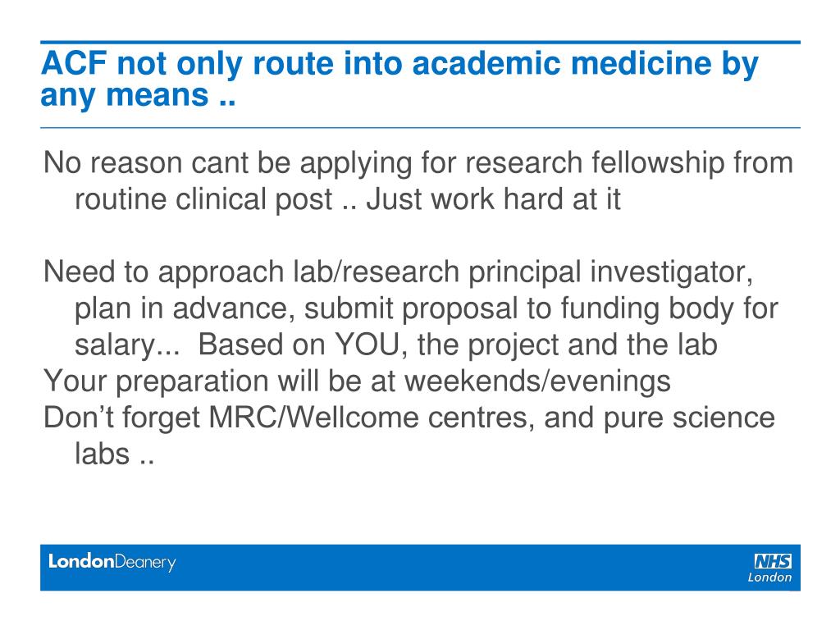Click the 'Based on YOU' text line
Screen dimensions: 840x630
396,345
